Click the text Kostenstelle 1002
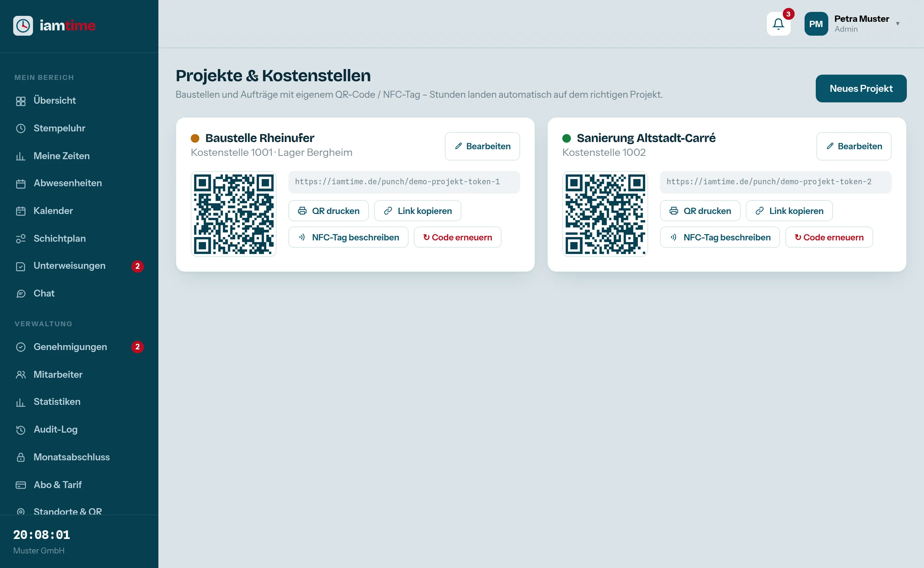The image size is (924, 568). [604, 153]
